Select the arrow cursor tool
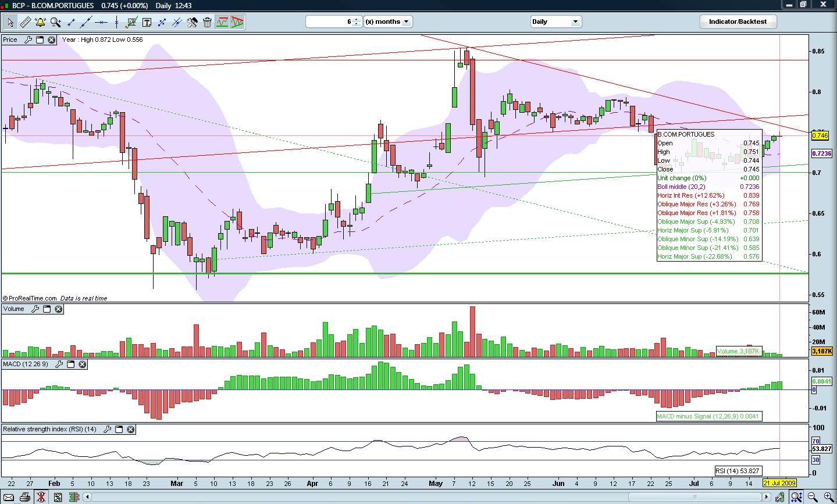Screen dimensions: 837x504 pyautogui.click(x=10, y=22)
